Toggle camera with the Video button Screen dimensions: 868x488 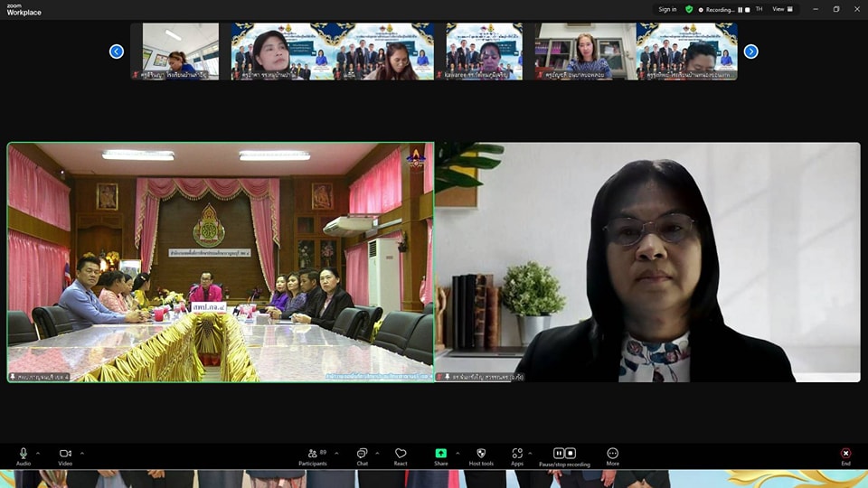coord(65,456)
